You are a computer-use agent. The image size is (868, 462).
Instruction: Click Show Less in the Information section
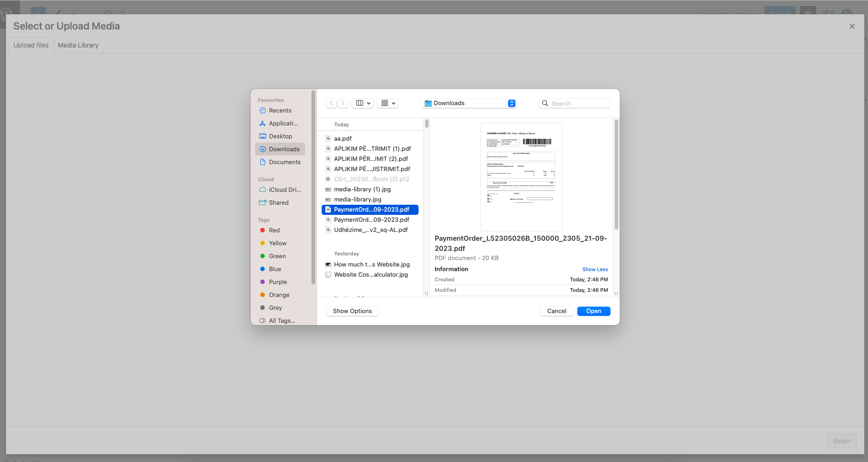pos(594,269)
